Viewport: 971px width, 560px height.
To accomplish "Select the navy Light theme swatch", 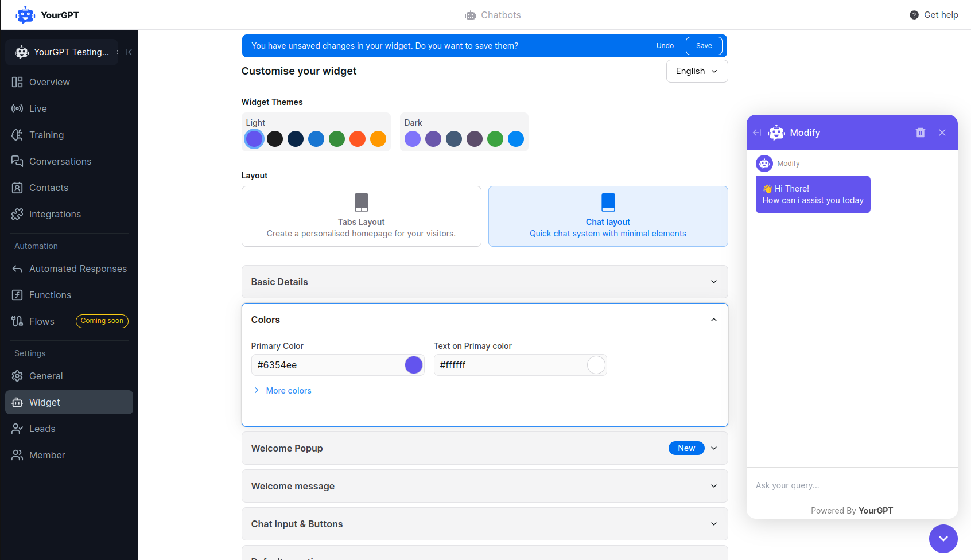I will [296, 139].
